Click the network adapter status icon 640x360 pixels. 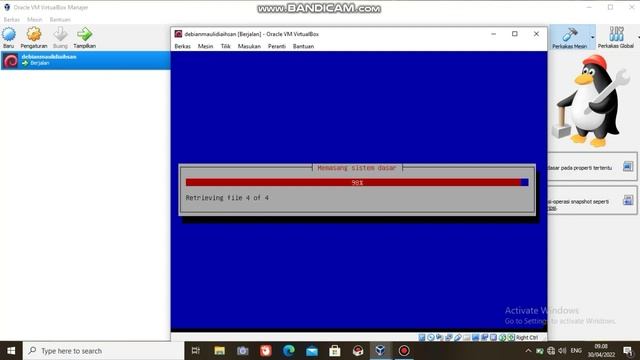click(x=449, y=338)
